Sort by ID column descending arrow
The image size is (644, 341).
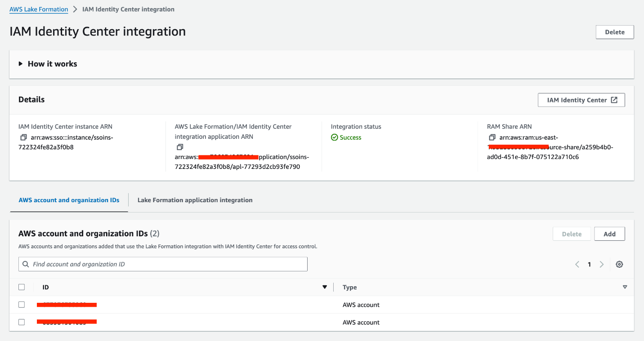[x=325, y=287]
